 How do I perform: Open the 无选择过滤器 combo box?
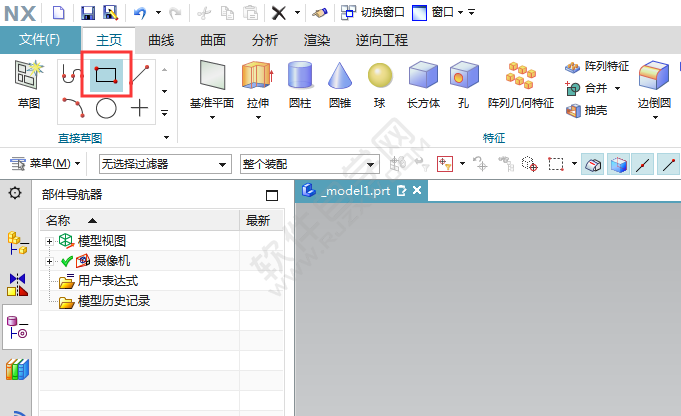pos(165,164)
